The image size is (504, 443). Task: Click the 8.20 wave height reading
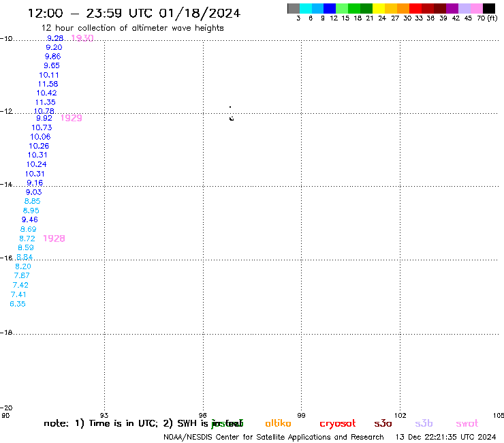pyautogui.click(x=23, y=266)
